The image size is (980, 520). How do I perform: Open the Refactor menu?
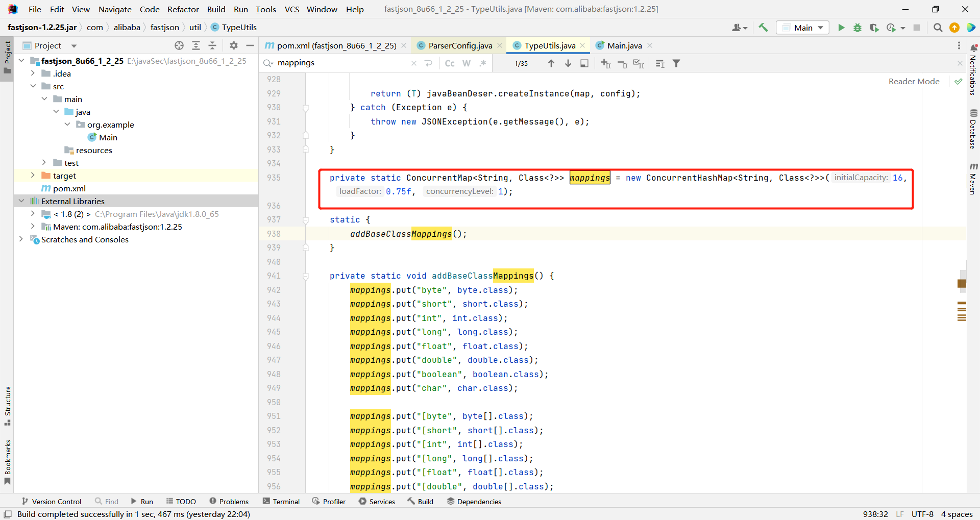point(183,9)
